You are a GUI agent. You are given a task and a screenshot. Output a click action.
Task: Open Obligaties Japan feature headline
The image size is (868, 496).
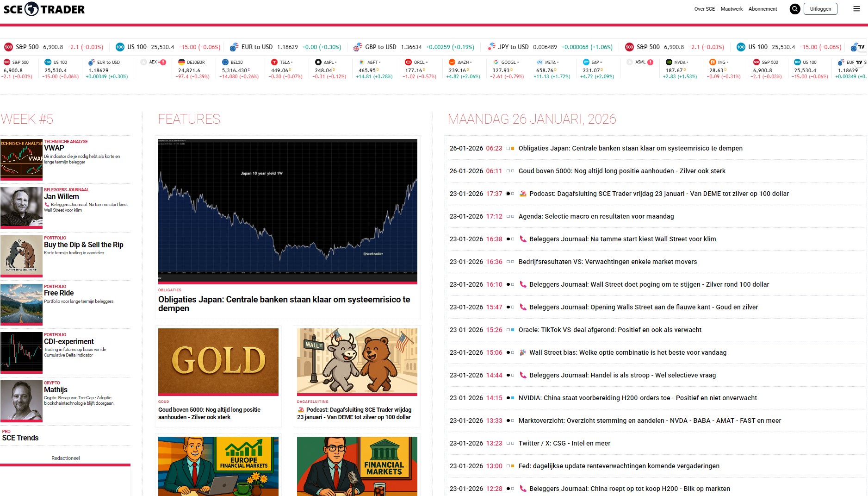[x=284, y=304]
